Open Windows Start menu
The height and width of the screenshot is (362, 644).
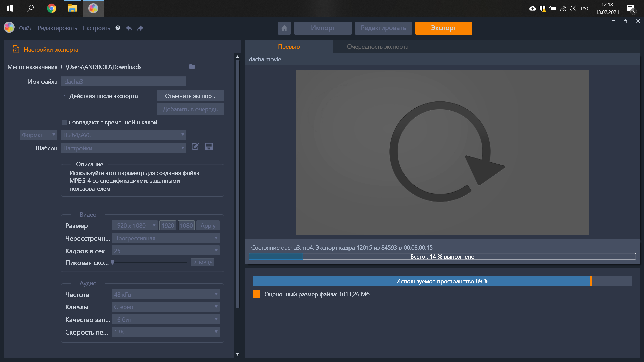10,8
